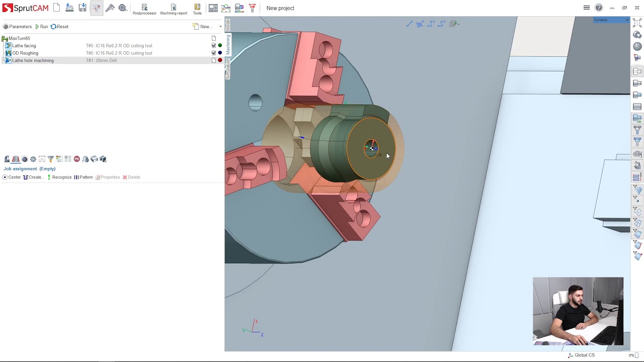Image resolution: width=644 pixels, height=362 pixels.
Task: Click the blue color dot of OD Roughing
Action: coord(220,53)
